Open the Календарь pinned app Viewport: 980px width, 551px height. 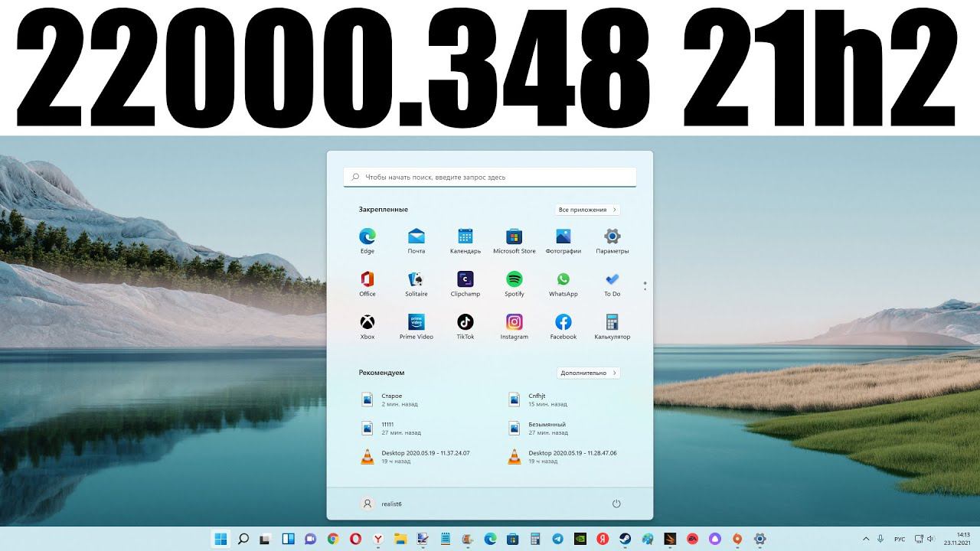pyautogui.click(x=465, y=240)
